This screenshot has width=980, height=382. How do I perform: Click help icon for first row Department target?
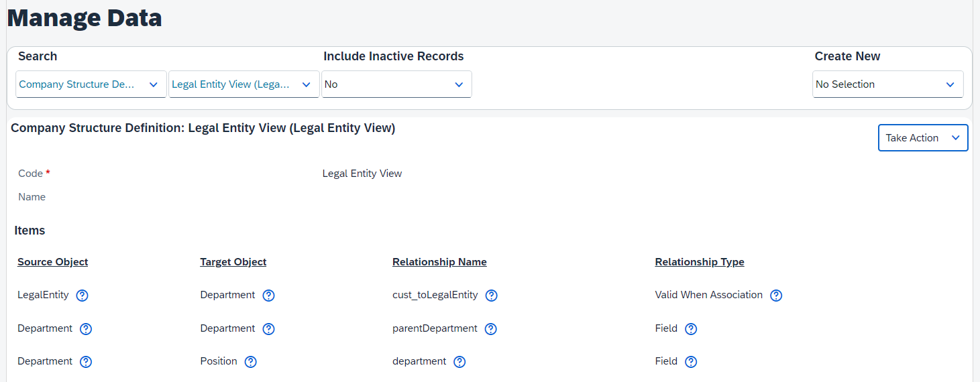point(268,296)
